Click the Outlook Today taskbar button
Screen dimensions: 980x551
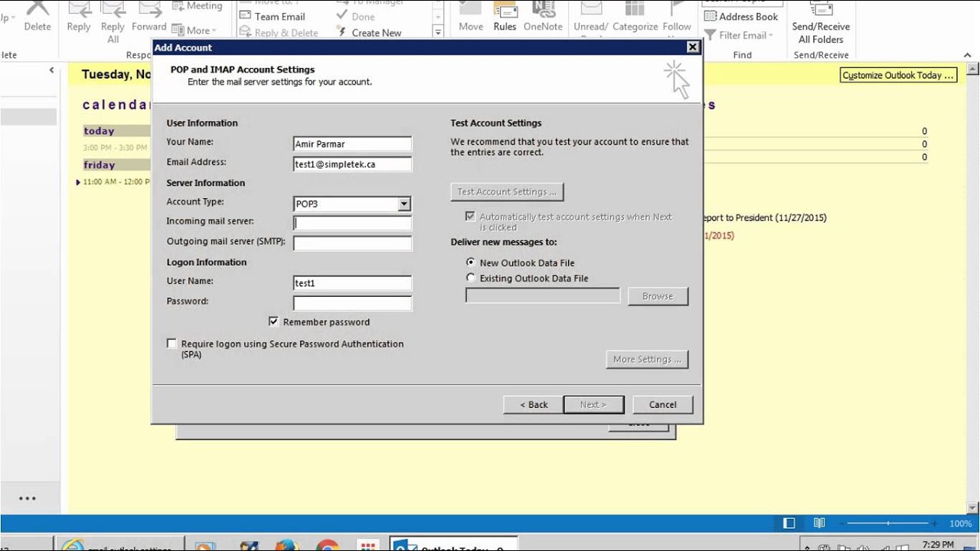tap(452, 544)
